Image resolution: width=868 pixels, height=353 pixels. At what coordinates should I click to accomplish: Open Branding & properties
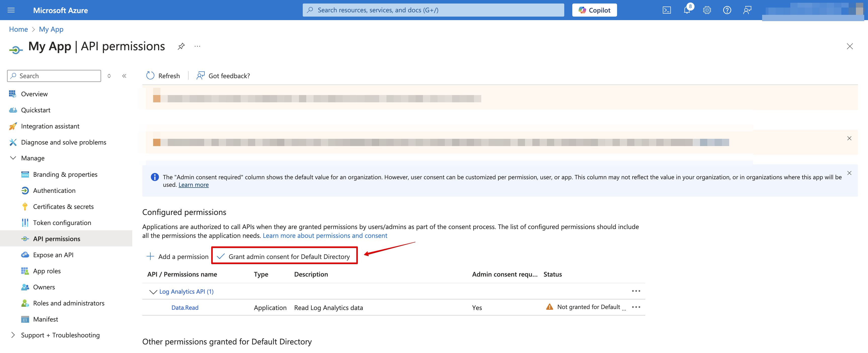(65, 174)
